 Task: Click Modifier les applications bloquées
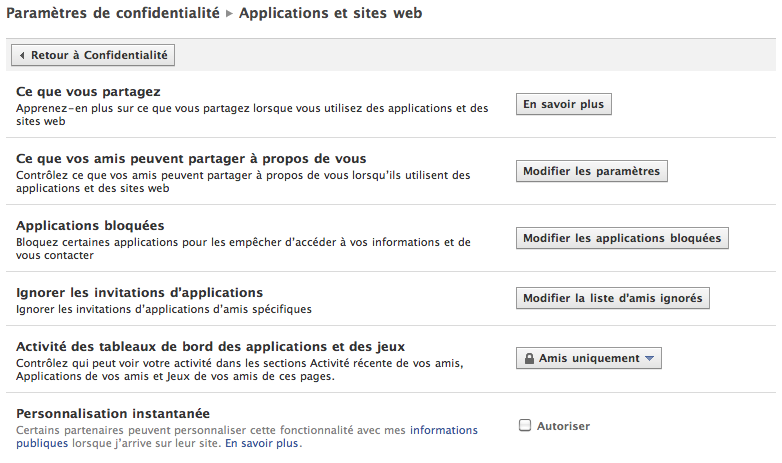(x=621, y=238)
